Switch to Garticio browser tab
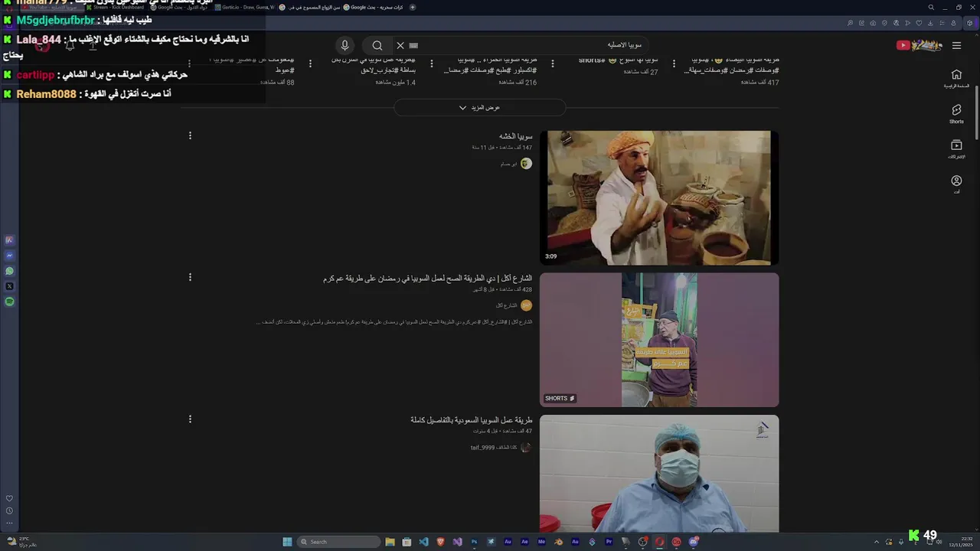 244,8
